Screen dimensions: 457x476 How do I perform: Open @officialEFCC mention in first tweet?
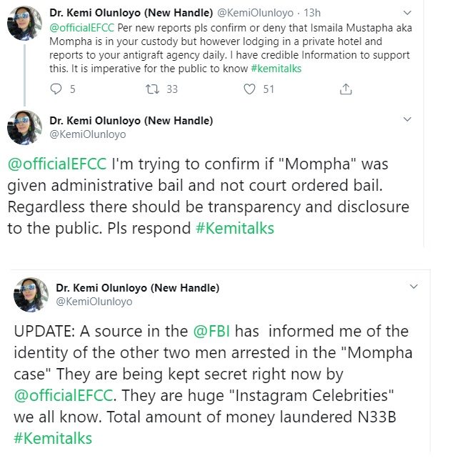click(x=78, y=26)
